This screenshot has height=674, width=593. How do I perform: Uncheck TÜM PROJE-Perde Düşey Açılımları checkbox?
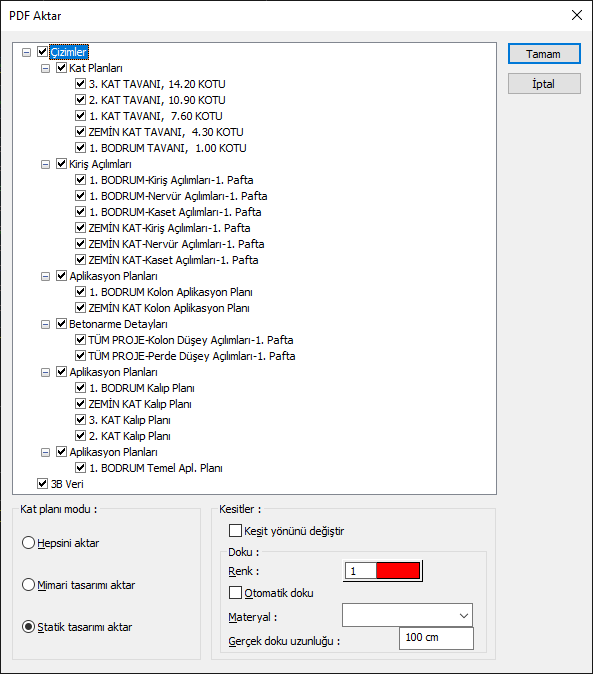[x=80, y=356]
